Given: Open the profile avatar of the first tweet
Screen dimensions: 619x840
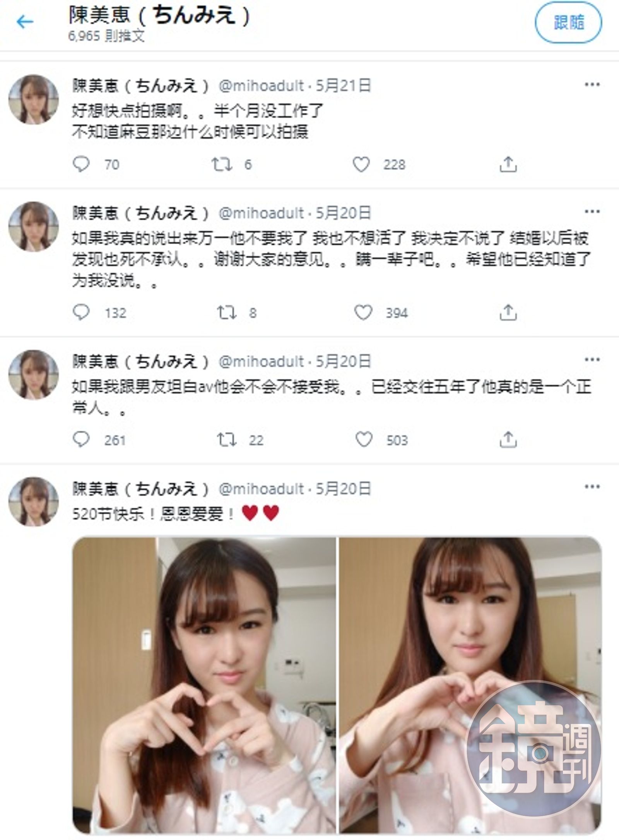Looking at the screenshot, I should [34, 99].
